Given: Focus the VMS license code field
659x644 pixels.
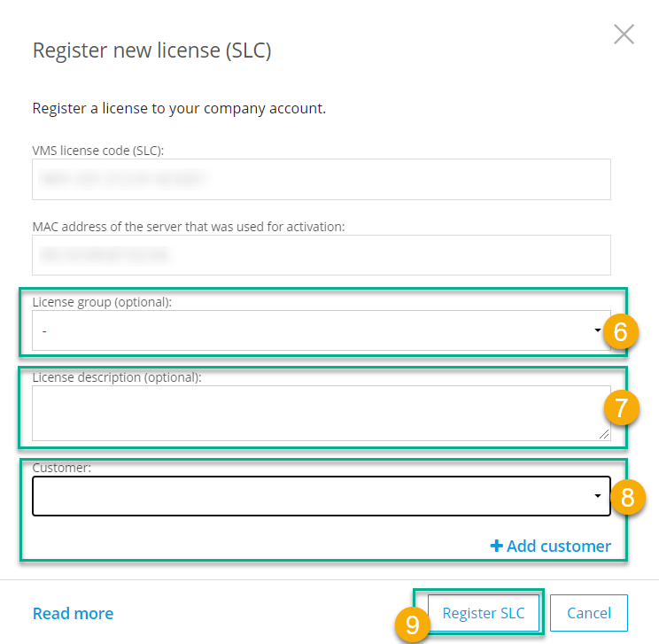Looking at the screenshot, I should coord(321,179).
